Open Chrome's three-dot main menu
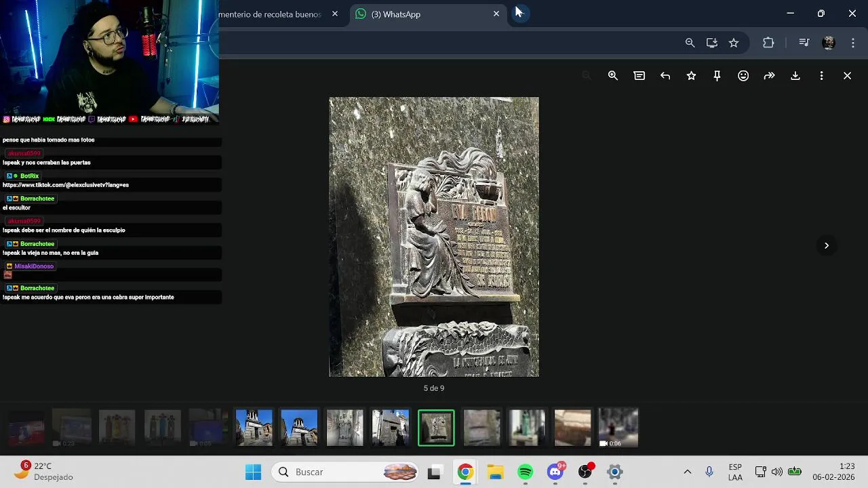The width and height of the screenshot is (868, 488). pyautogui.click(x=853, y=43)
